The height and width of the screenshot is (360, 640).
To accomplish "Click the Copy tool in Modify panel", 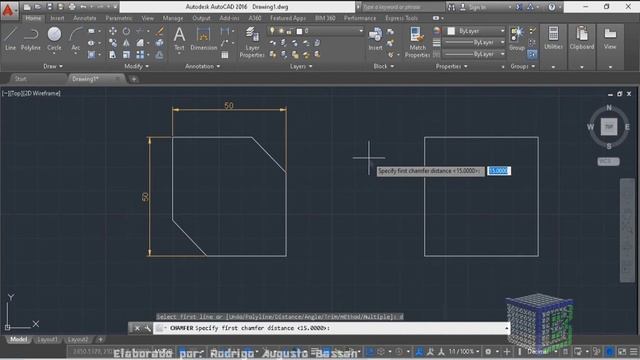I will [113, 42].
